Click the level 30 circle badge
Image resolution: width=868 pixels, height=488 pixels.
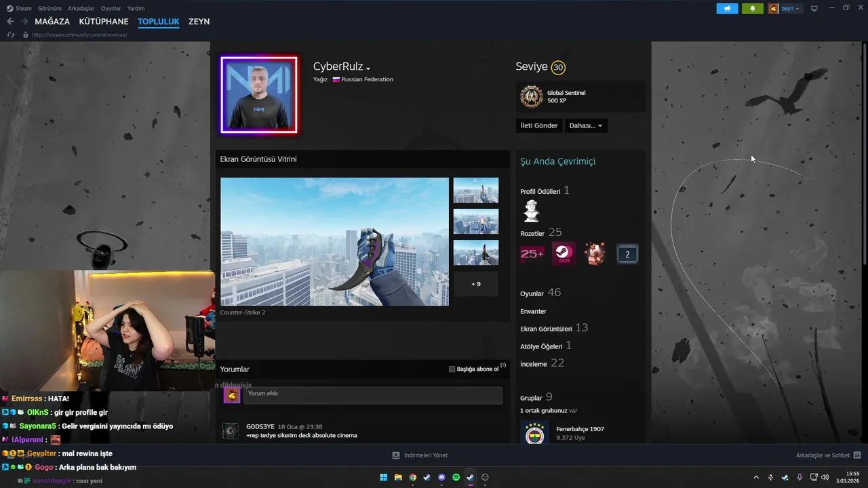click(558, 67)
